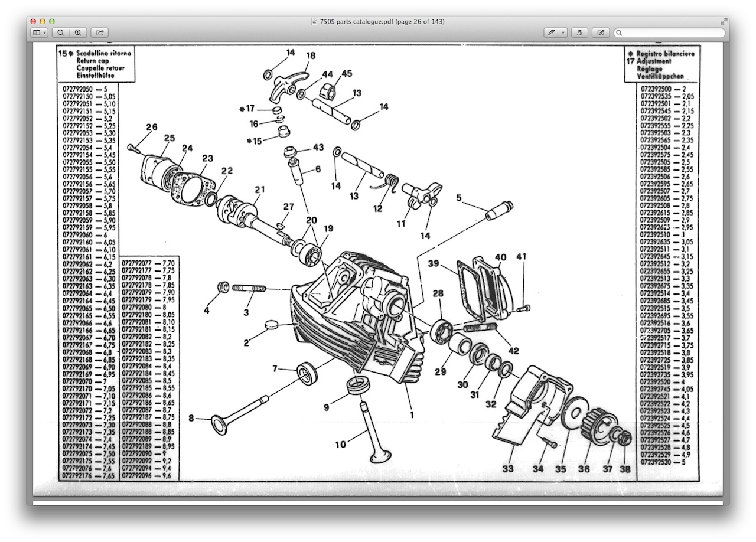Open the sidebar View dropdown
This screenshot has width=756, height=542.
40,33
